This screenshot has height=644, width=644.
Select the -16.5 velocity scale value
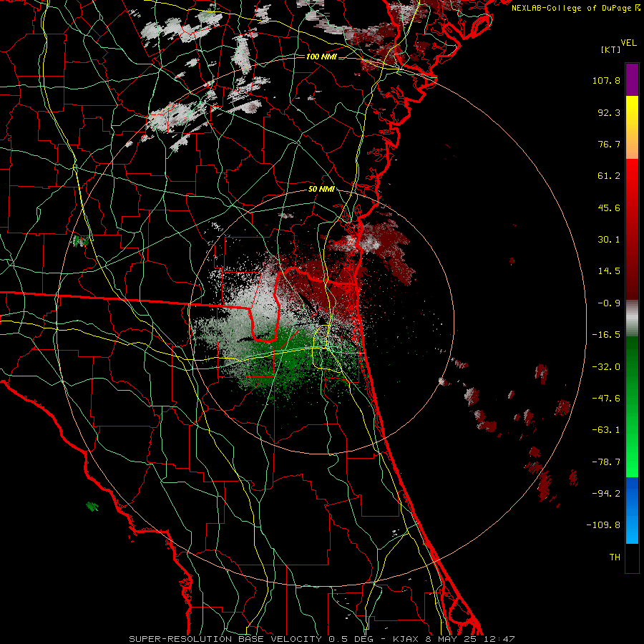[606, 335]
